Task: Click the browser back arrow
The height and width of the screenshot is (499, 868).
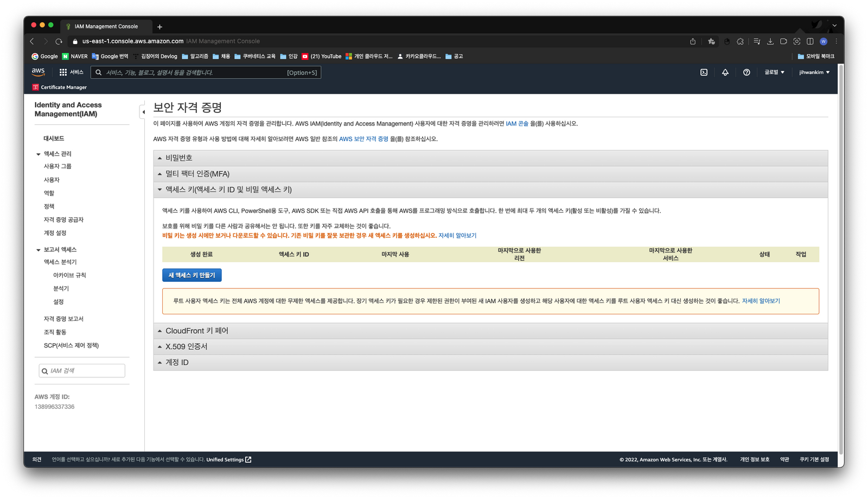Action: click(x=32, y=41)
